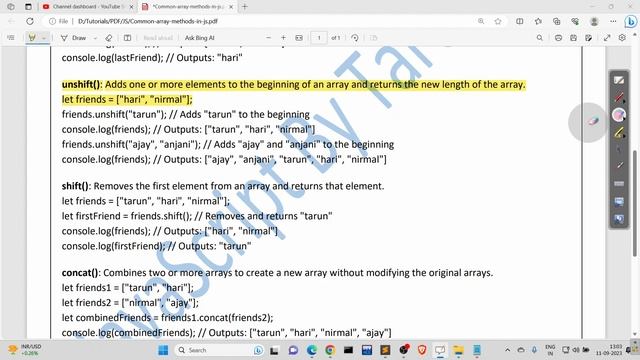The height and width of the screenshot is (360, 640).
Task: Print the PDF document
Action: (558, 38)
